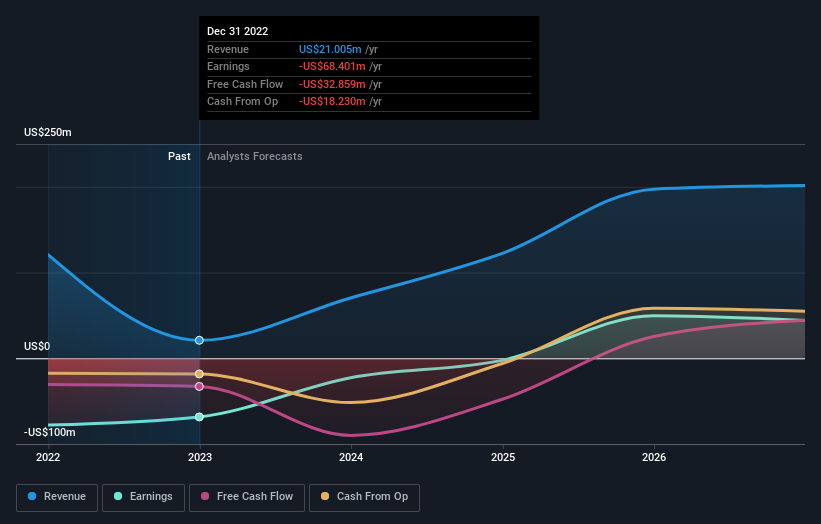Click the Past region label
Screen dimensions: 821x524
pos(179,157)
